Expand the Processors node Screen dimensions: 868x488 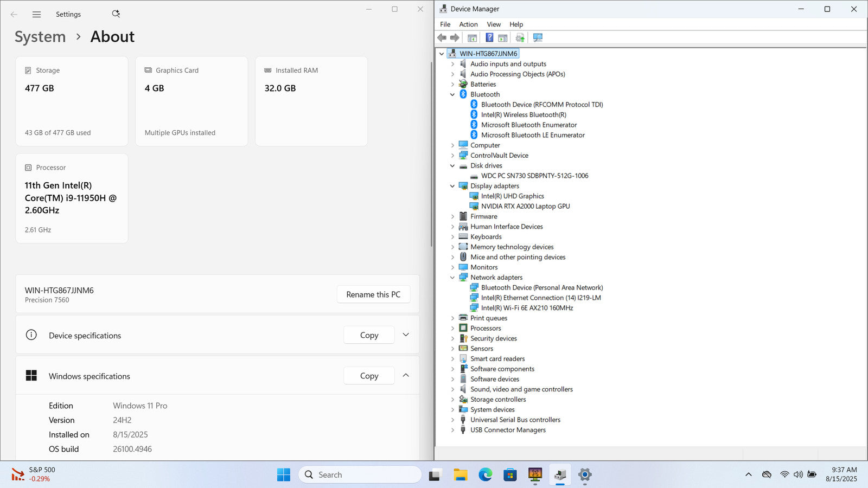(x=452, y=329)
